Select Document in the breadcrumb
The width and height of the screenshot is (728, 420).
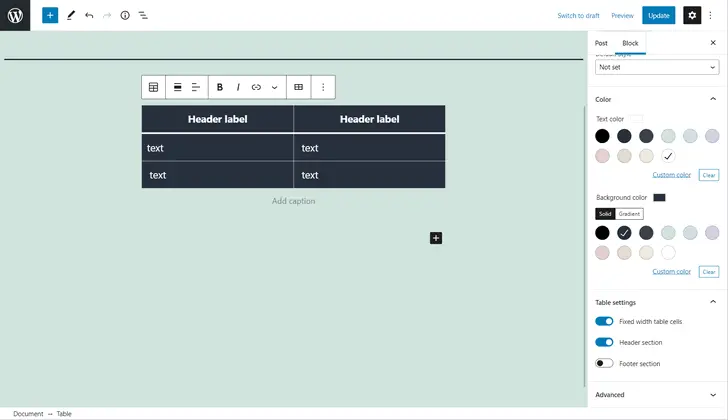[28, 414]
